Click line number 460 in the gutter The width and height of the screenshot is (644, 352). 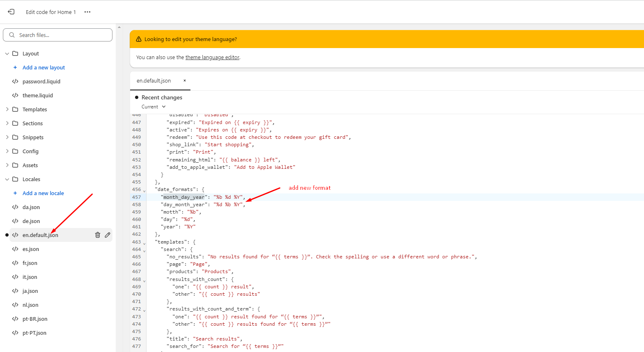(136, 219)
